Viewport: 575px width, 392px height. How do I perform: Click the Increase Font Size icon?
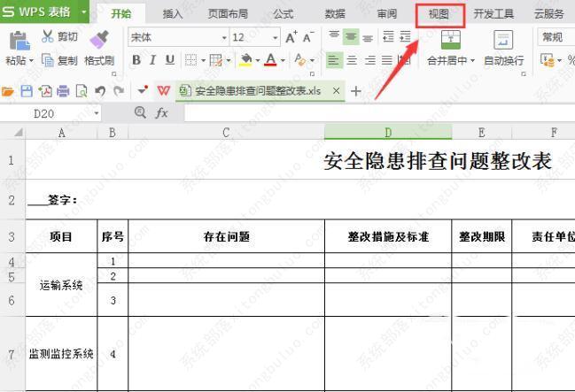click(291, 37)
